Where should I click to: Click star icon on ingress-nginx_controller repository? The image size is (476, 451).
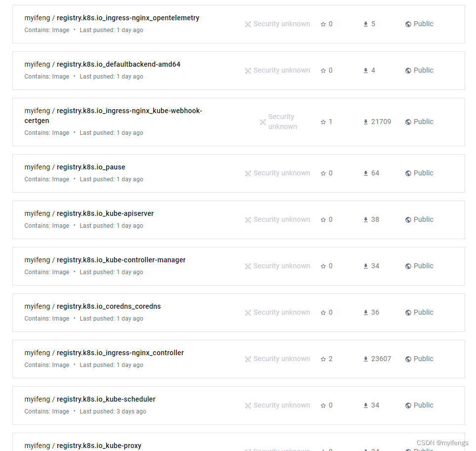pos(323,359)
